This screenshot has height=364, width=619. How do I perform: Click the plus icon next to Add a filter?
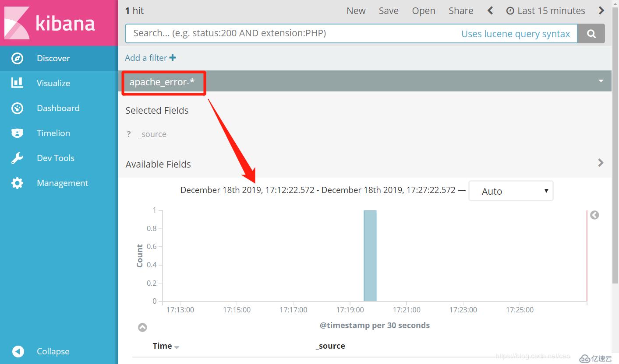[173, 58]
